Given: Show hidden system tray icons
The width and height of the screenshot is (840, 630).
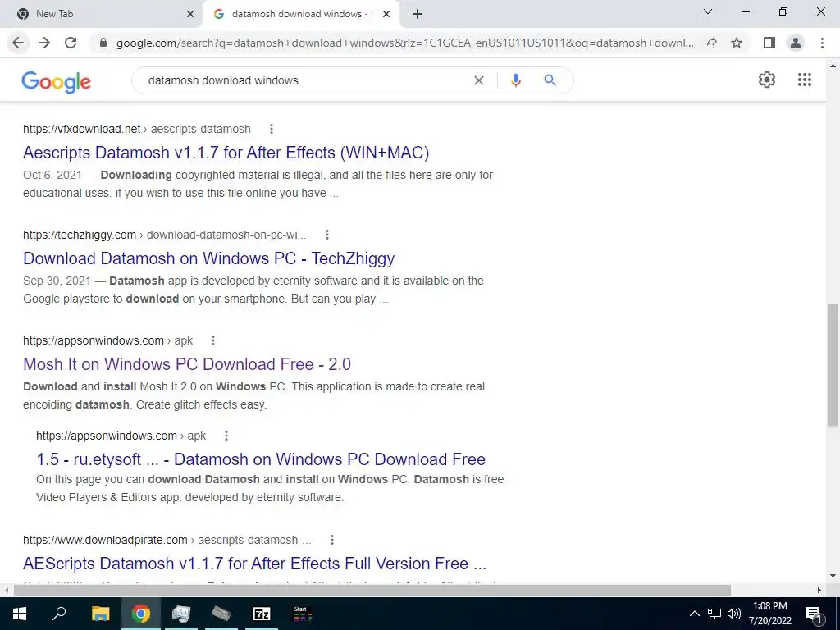Looking at the screenshot, I should [x=694, y=614].
